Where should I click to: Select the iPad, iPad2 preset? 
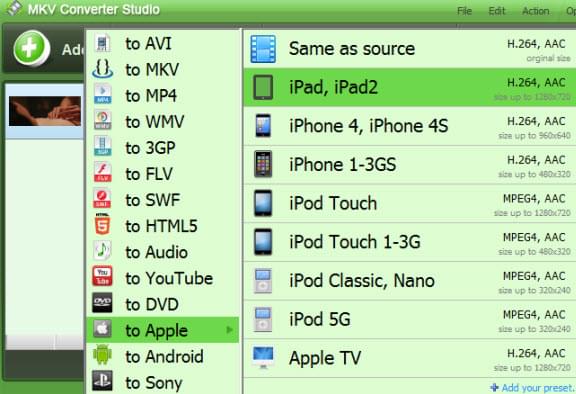point(410,87)
